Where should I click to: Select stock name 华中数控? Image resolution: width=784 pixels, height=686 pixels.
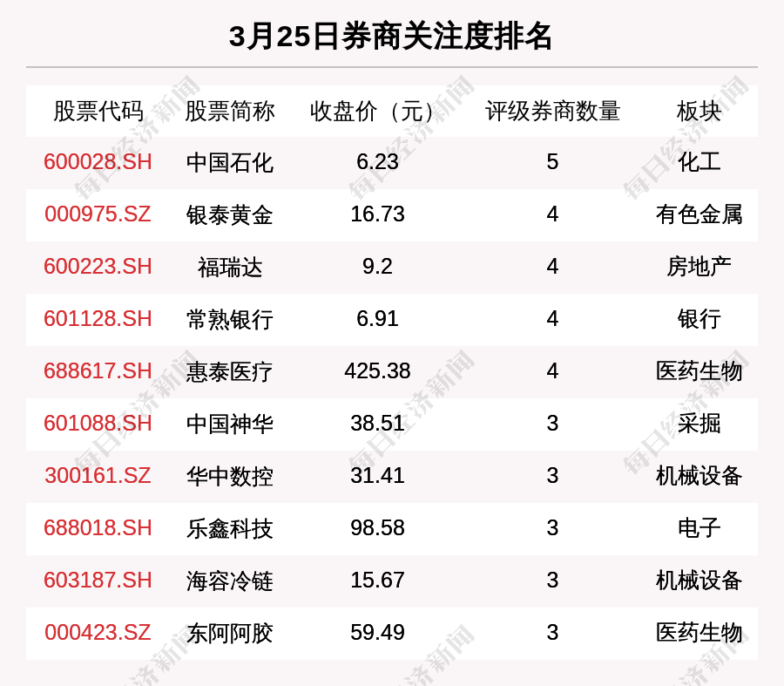[x=229, y=476]
